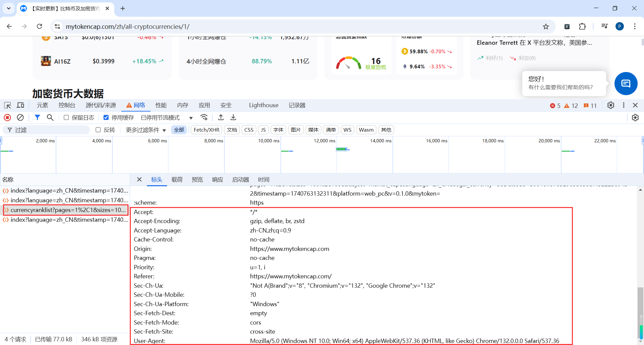Open network panel settings gear
644x345 pixels.
click(x=635, y=118)
